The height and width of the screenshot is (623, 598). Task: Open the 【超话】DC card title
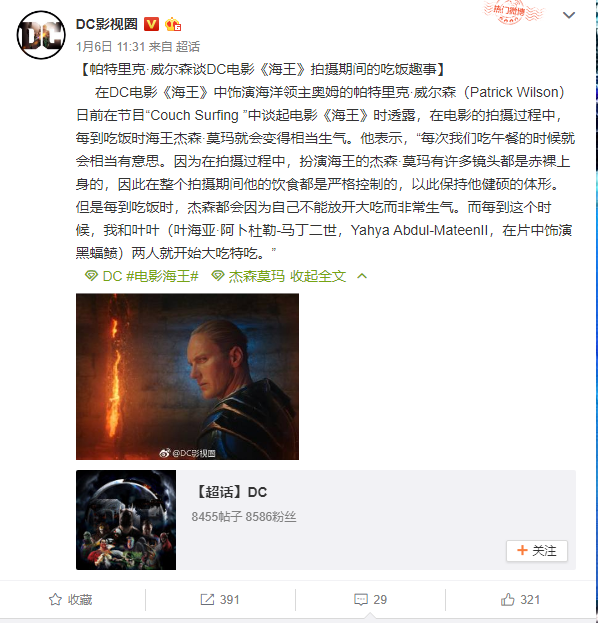[x=230, y=492]
